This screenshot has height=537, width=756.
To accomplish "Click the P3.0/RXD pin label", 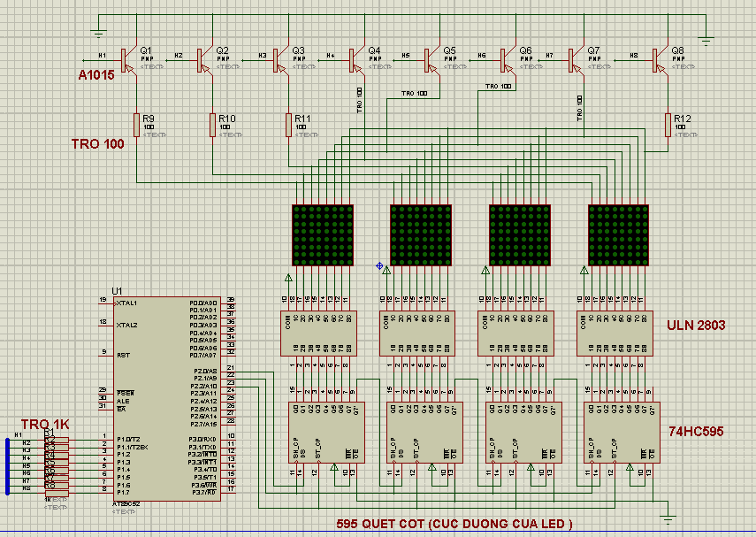I will (202, 439).
